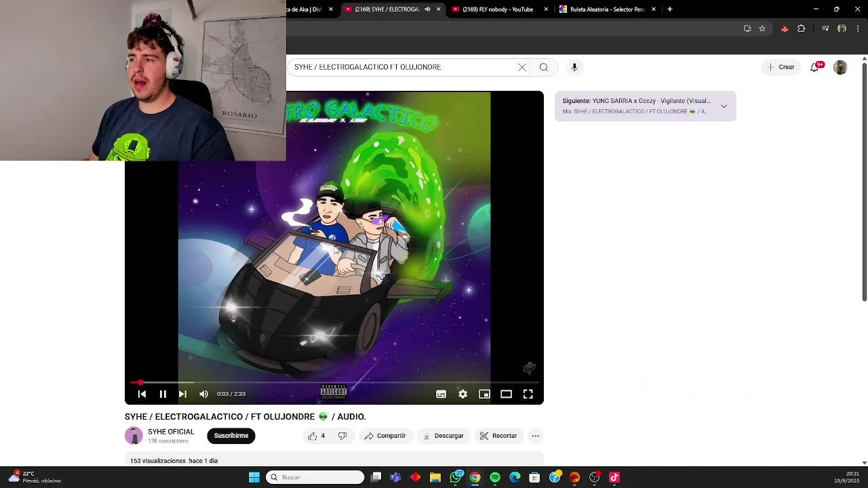The image size is (868, 488).
Task: Open the SYHE OFICIAL channel name link
Action: click(x=171, y=432)
